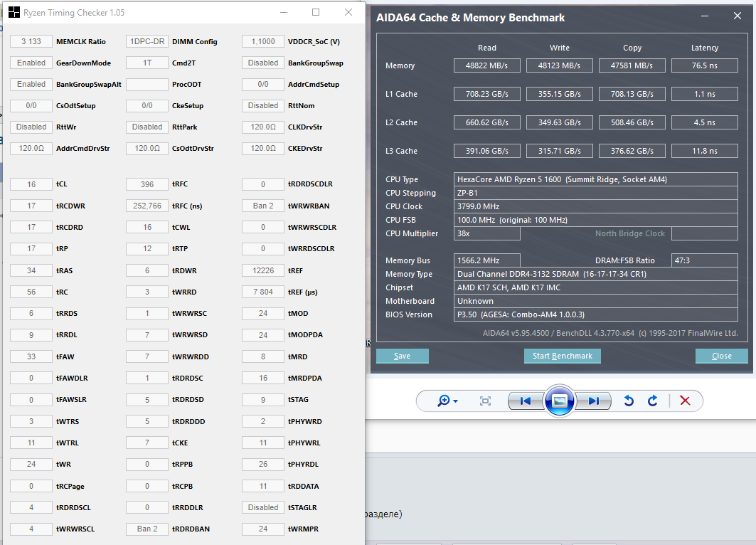Viewport: 756px width, 545px height.
Task: Delete image with red X icon
Action: coord(685,401)
